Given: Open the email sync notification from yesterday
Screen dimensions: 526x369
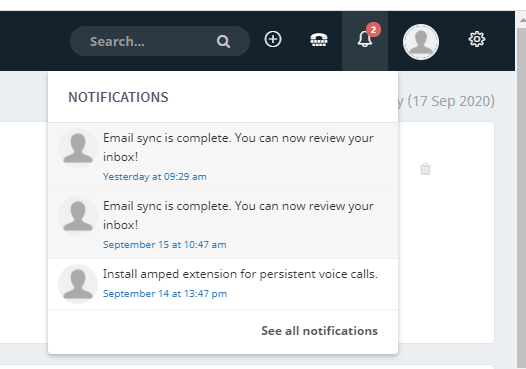Looking at the screenshot, I should pyautogui.click(x=223, y=157).
